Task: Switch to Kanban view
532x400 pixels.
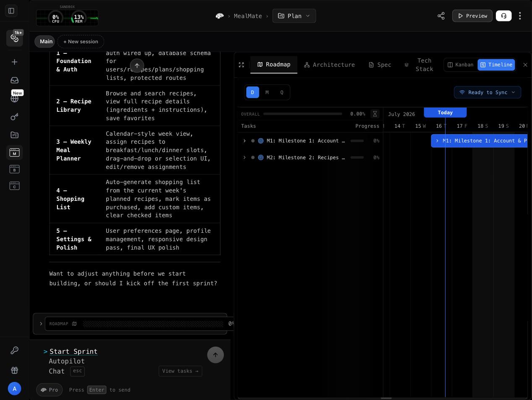Action: point(460,65)
